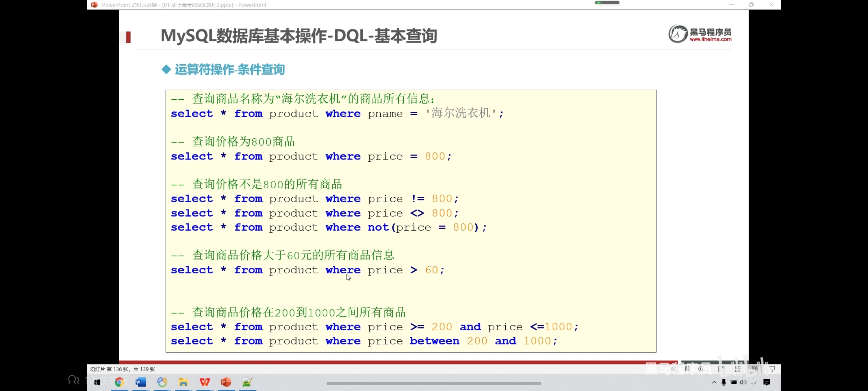Image resolution: width=868 pixels, height=391 pixels.
Task: Click the www.itheima.com logo link
Action: (x=710, y=39)
